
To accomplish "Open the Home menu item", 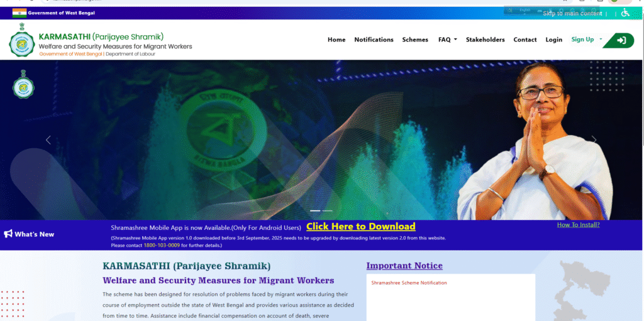I will point(336,40).
